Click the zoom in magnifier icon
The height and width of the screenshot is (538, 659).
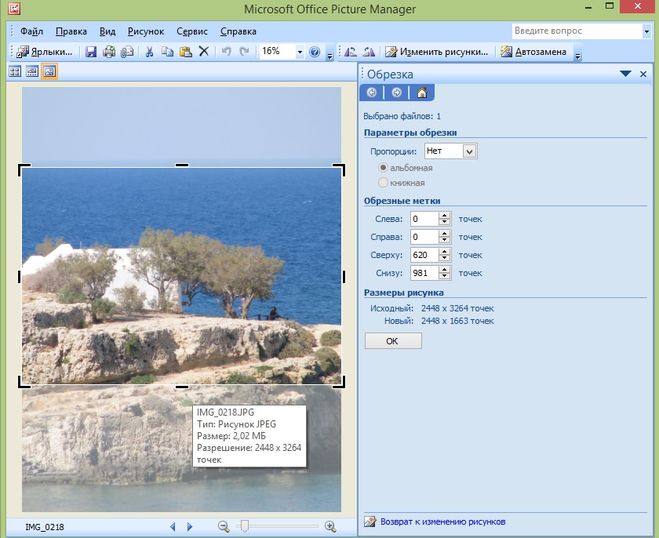click(x=330, y=526)
